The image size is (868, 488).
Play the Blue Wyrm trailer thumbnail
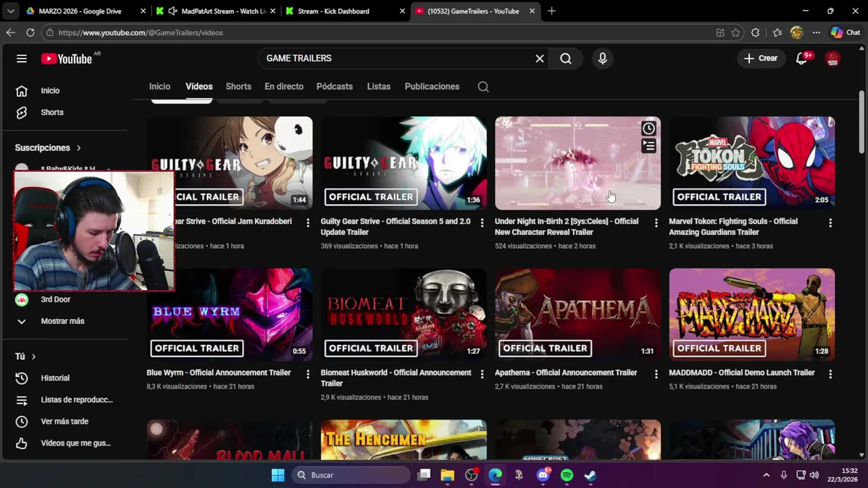pos(230,314)
